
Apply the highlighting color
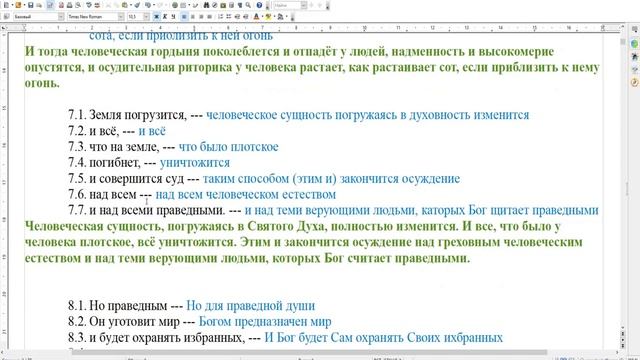point(268,16)
